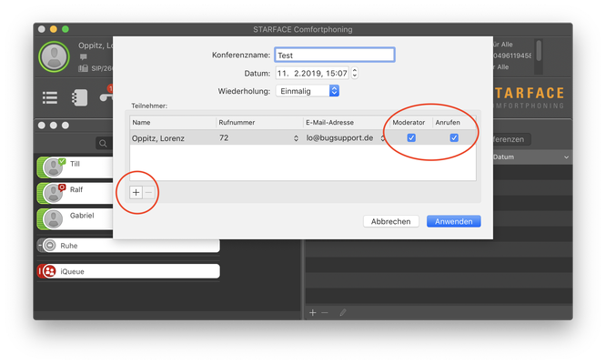Click the Datum date field
The width and height of the screenshot is (606, 364).
pos(312,73)
